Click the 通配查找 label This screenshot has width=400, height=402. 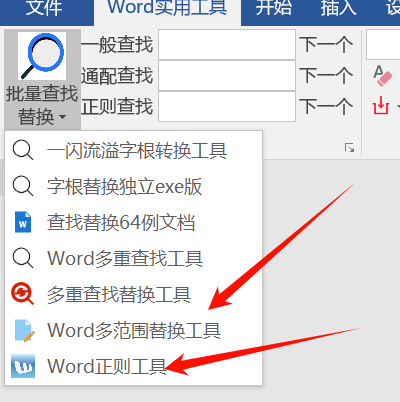[117, 75]
